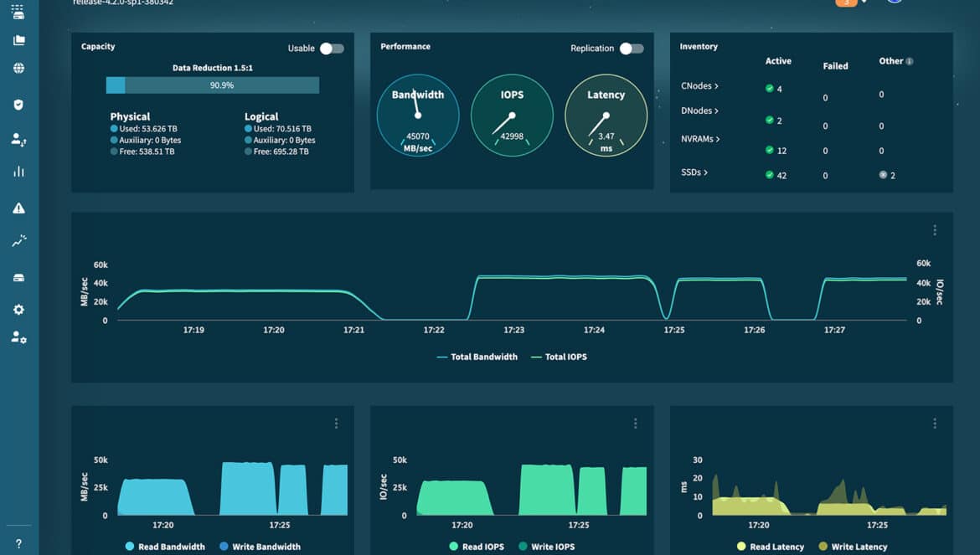
Task: Open the three-dot menu of Read/Write IOPS chart
Action: 635,424
